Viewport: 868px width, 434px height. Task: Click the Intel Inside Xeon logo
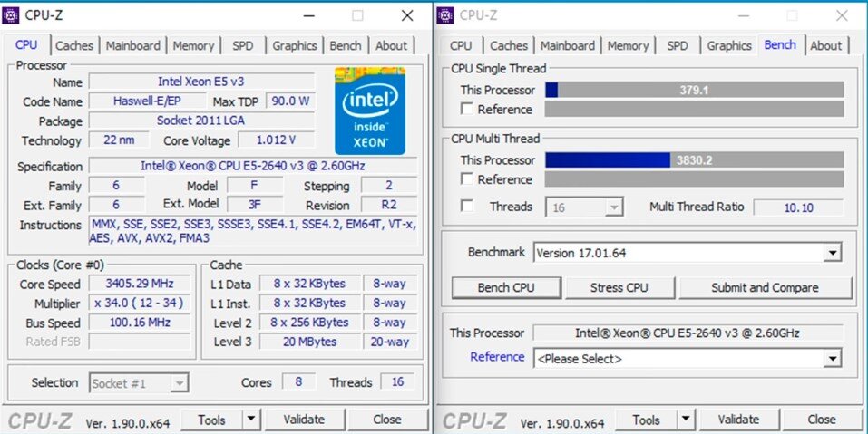370,111
